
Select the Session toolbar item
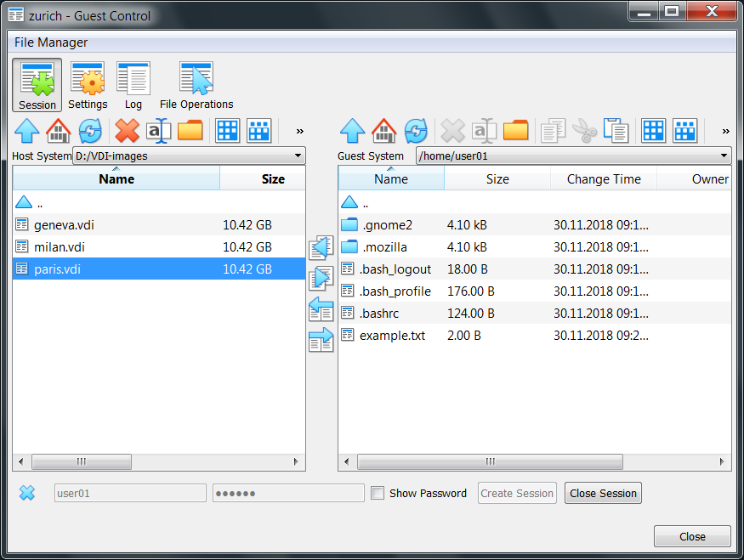click(x=37, y=85)
